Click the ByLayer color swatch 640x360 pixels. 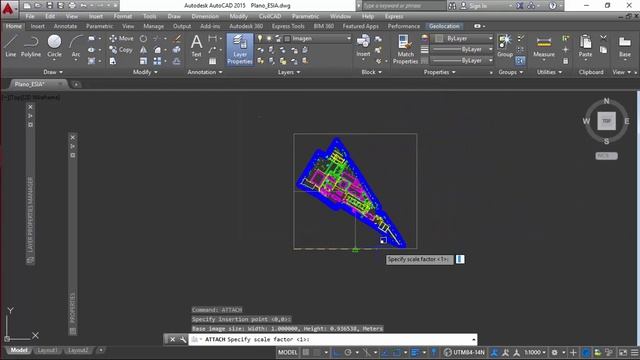439,38
